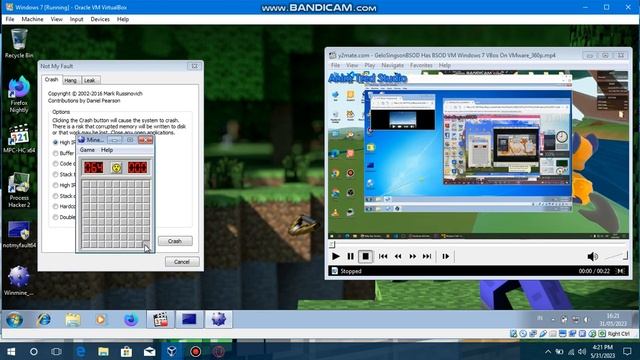The height and width of the screenshot is (360, 640).
Task: Switch to the Leak tab
Action: pyautogui.click(x=89, y=80)
